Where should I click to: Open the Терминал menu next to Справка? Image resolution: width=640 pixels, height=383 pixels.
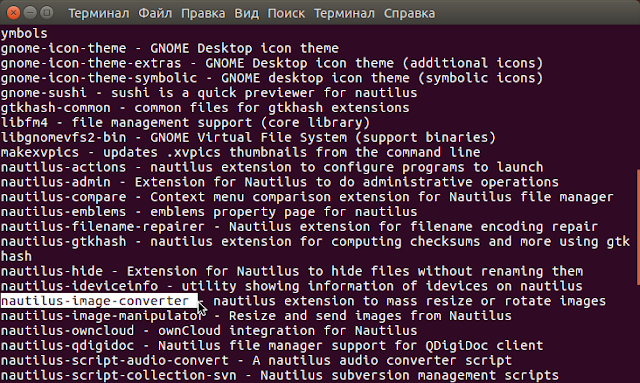(344, 13)
